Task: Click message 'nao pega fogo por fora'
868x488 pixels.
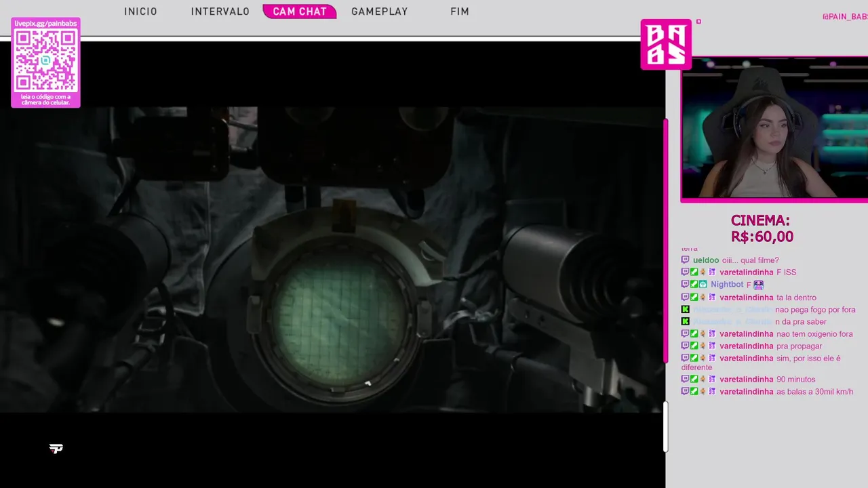Action: click(815, 310)
